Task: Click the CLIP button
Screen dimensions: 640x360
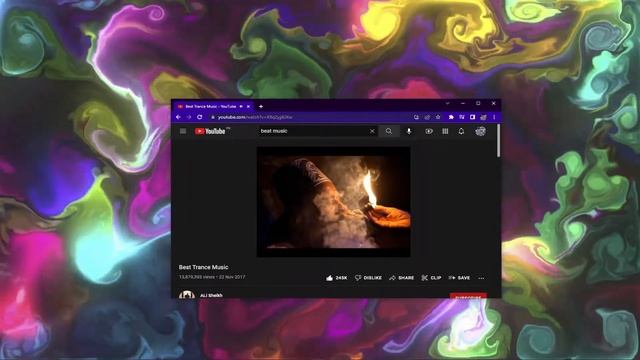Action: pyautogui.click(x=431, y=278)
